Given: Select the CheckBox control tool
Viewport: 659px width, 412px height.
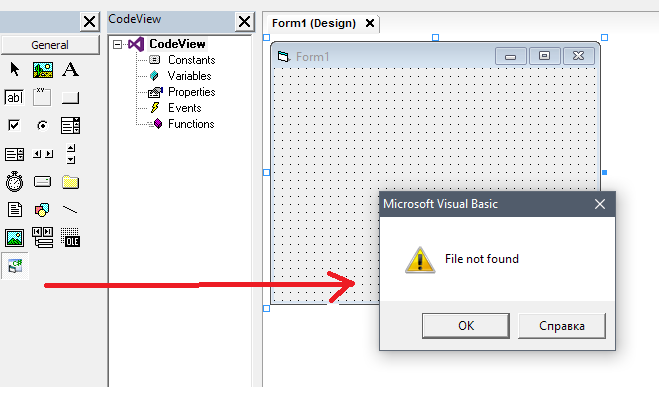Looking at the screenshot, I should (x=14, y=125).
